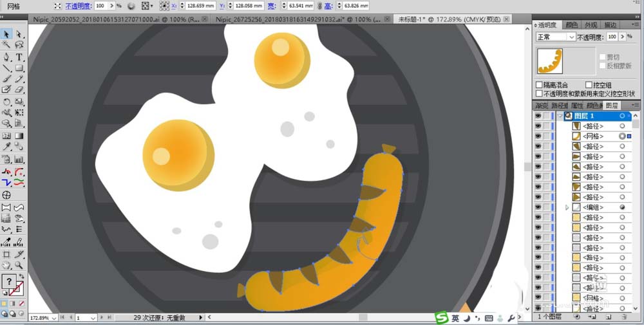This screenshot has width=644, height=325.
Task: Select the Zoom magnifier tool
Action: click(x=19, y=266)
